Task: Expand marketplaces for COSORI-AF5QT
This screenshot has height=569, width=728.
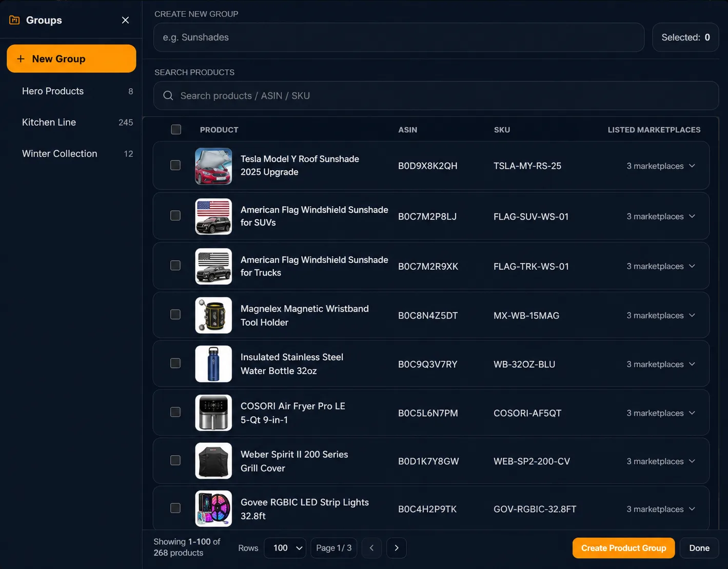Action: (x=661, y=413)
